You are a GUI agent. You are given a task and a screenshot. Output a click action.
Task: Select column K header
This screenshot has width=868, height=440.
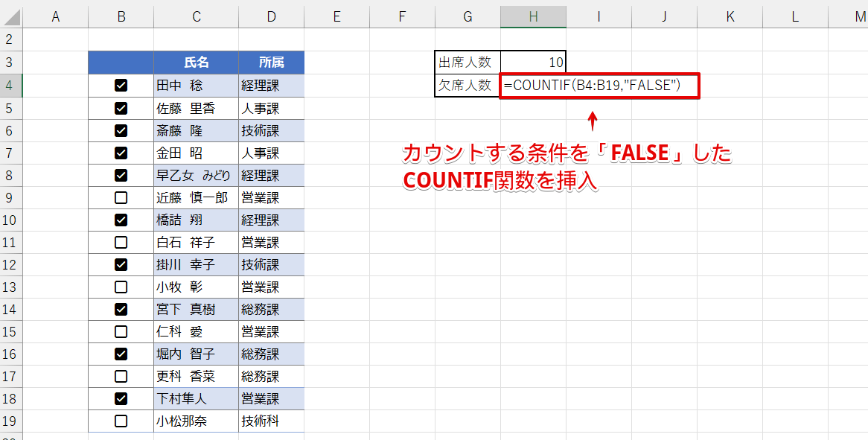tap(730, 17)
